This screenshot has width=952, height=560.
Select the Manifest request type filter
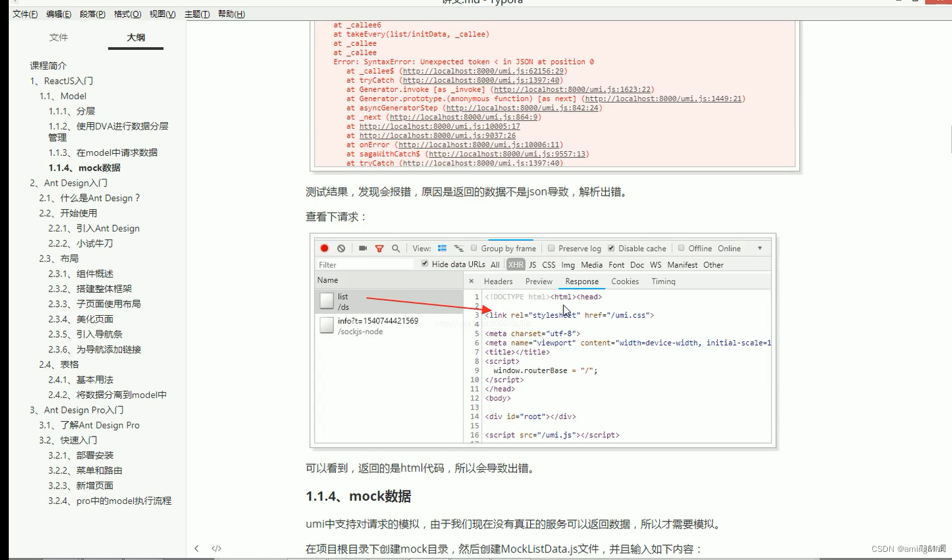(x=683, y=264)
